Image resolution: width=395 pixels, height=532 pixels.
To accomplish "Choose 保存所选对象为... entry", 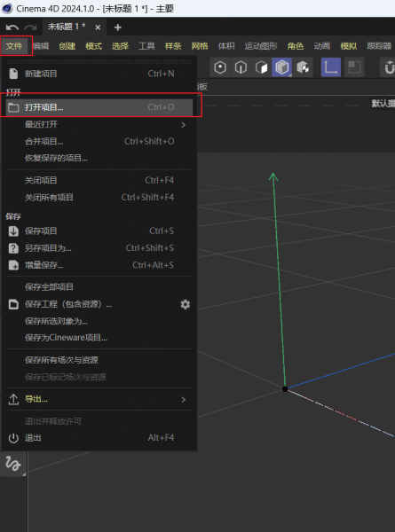I will [99, 321].
